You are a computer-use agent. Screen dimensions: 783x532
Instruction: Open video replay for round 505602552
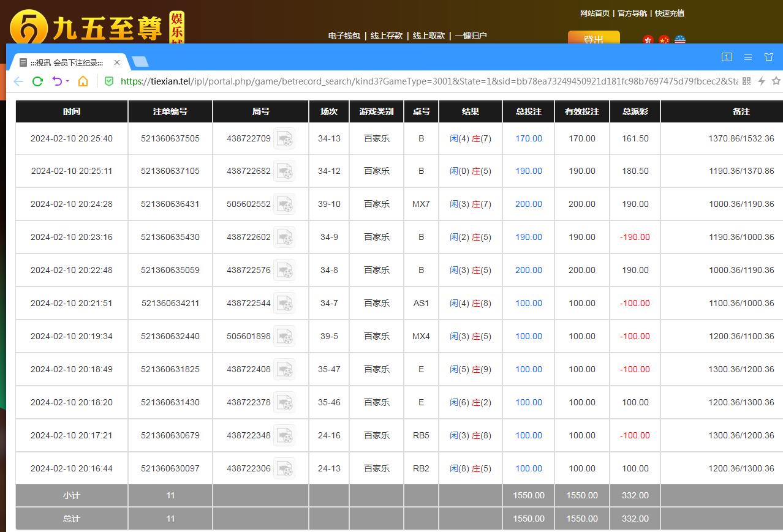(284, 204)
